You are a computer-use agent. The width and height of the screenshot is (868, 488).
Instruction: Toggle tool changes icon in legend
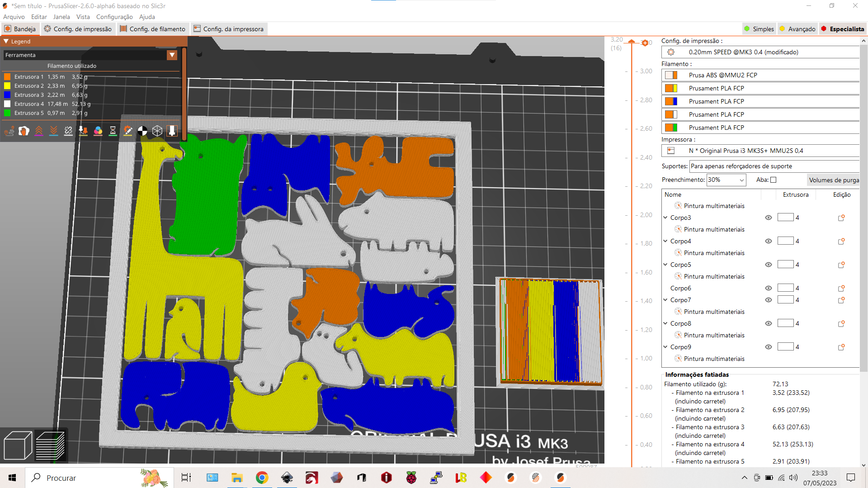point(83,131)
